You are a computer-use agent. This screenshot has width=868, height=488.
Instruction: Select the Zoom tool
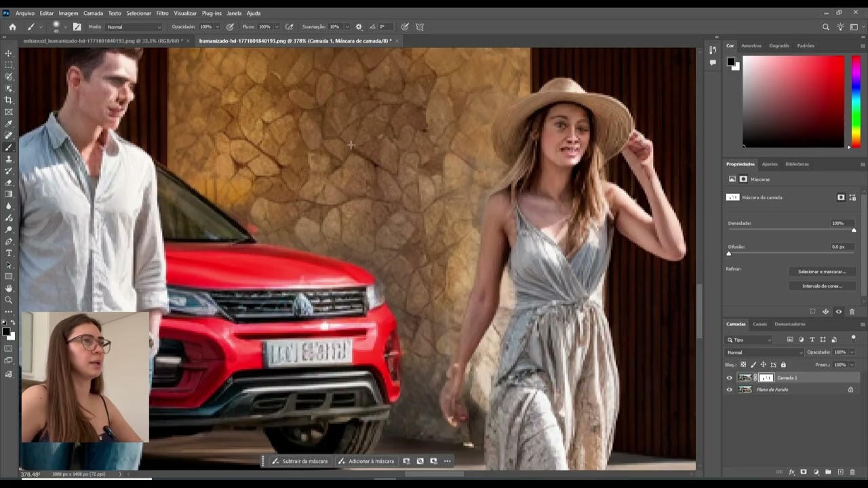[x=9, y=300]
